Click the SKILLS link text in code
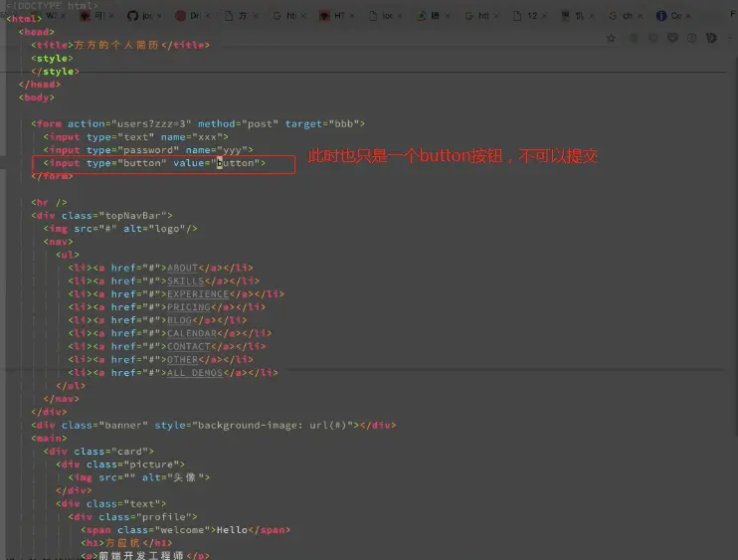This screenshot has width=738, height=560. 185,280
